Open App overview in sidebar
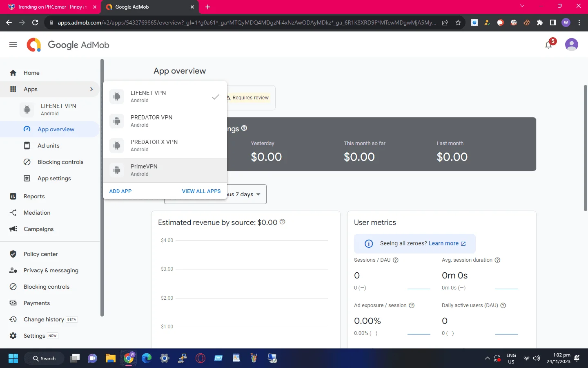Screen dimensions: 588x368 [x=50, y=129]
